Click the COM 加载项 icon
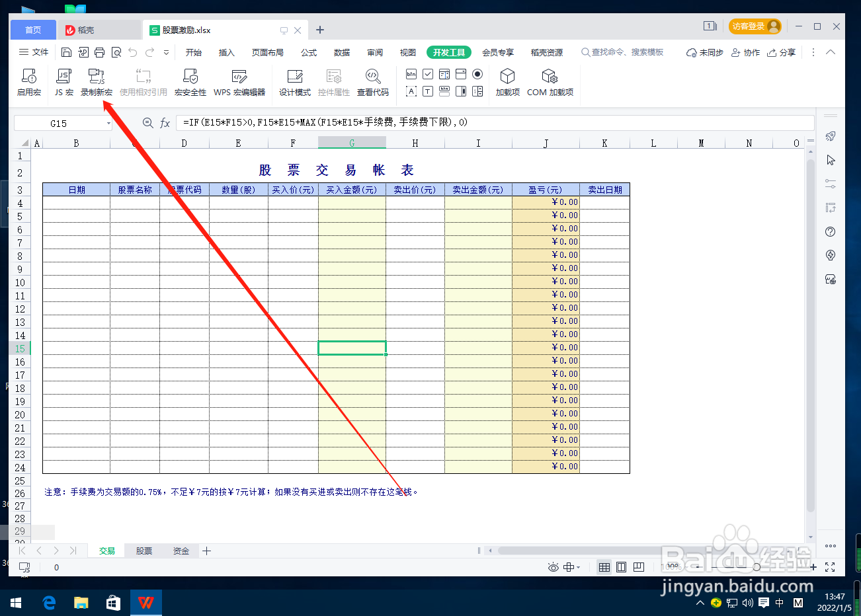Screen dimensions: 861x616 (x=550, y=82)
